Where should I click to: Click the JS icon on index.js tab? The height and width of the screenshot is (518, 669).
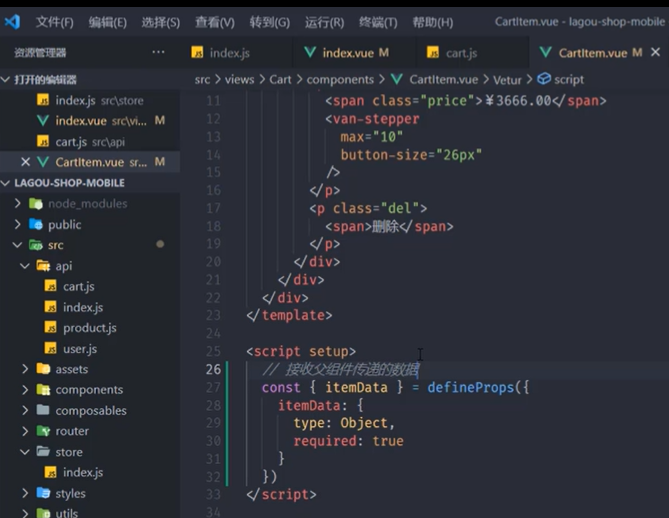click(x=197, y=52)
